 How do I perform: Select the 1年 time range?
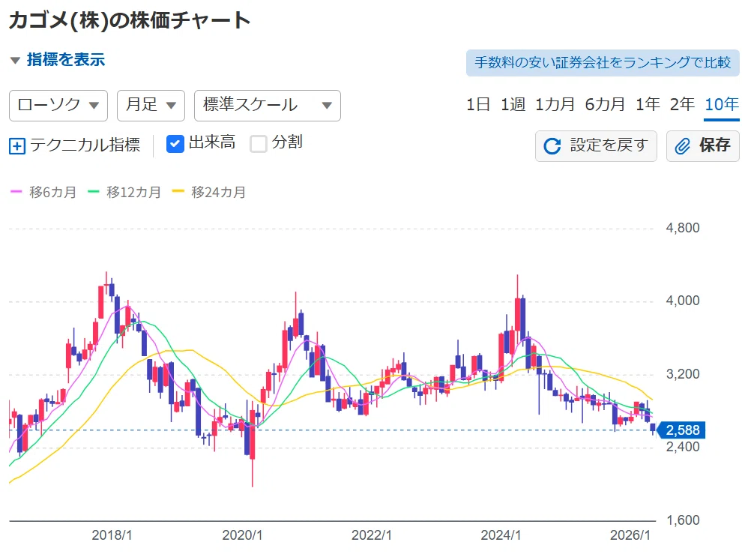[x=648, y=104]
